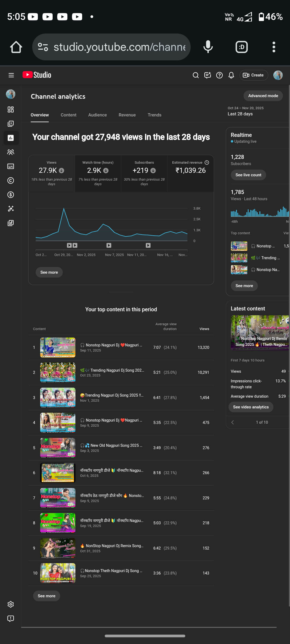290x644 pixels.
Task: Open Copyright icon in left sidebar
Action: [11, 181]
